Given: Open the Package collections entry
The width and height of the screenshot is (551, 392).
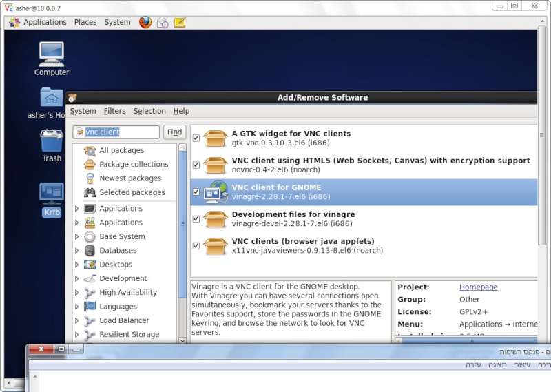Looking at the screenshot, I should (x=134, y=164).
